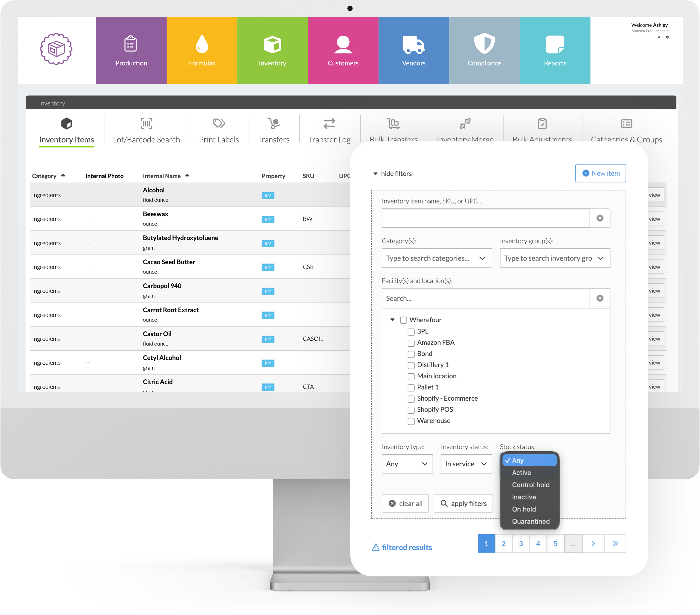Click the apply filters button
The image size is (700, 615).
click(x=463, y=503)
